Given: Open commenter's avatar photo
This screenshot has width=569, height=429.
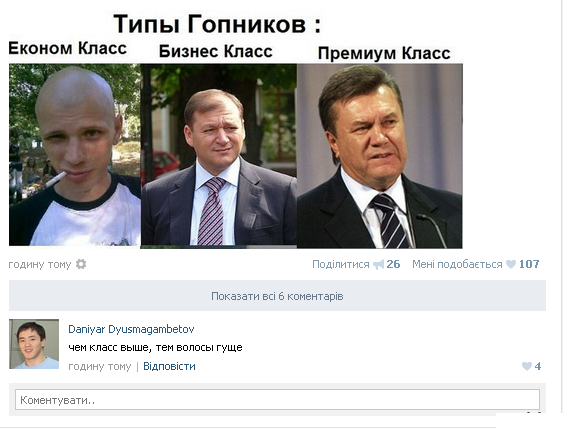Looking at the screenshot, I should click(34, 344).
